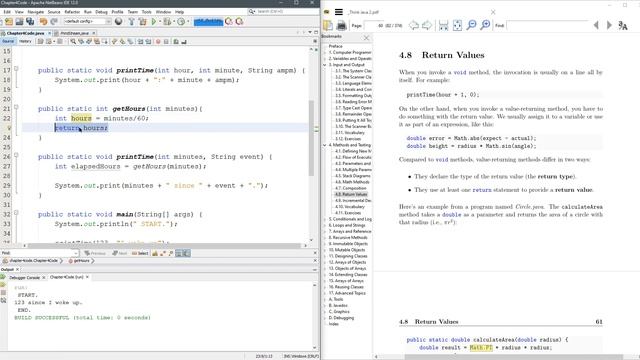Open the Run Project dropdown arrow
The image size is (640, 360).
[x=160, y=21]
